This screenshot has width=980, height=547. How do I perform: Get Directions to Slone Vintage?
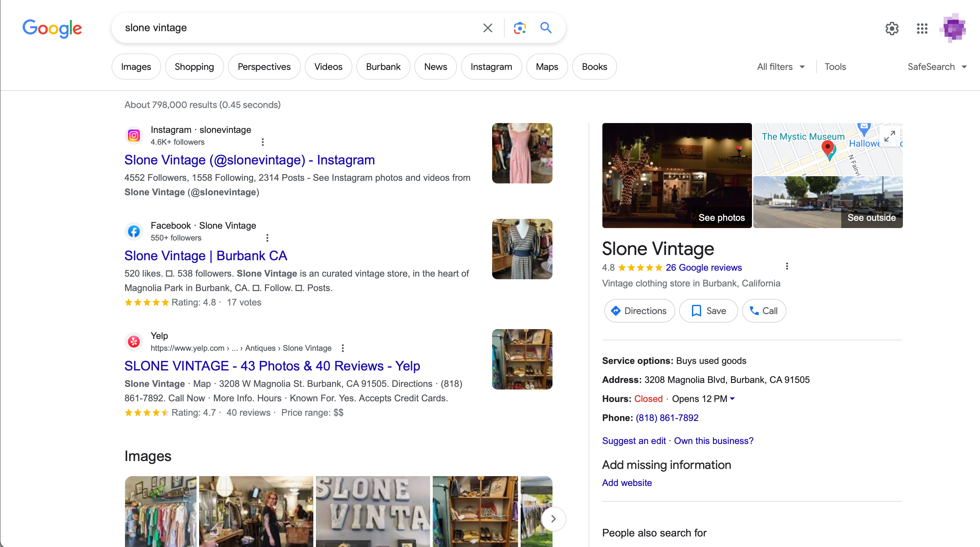(x=639, y=311)
